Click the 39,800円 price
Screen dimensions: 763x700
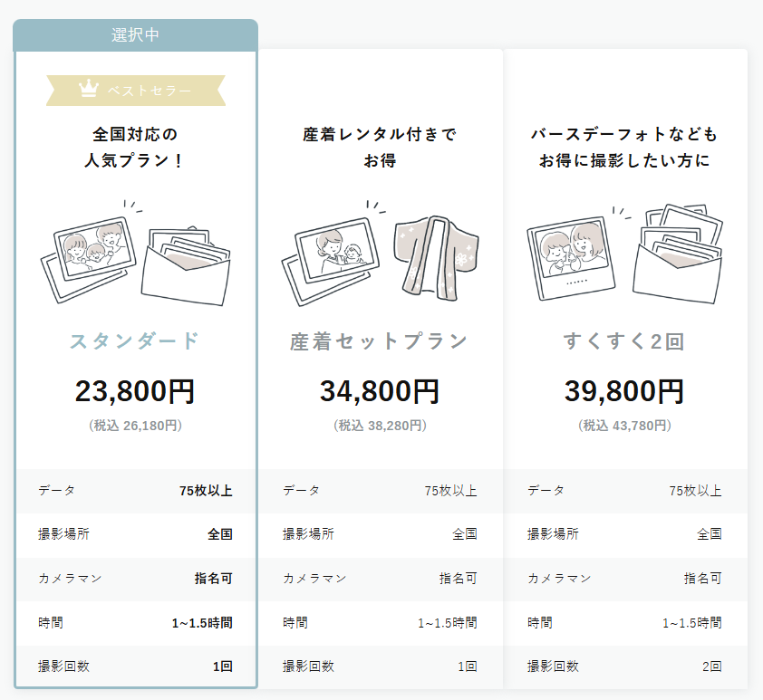(624, 390)
